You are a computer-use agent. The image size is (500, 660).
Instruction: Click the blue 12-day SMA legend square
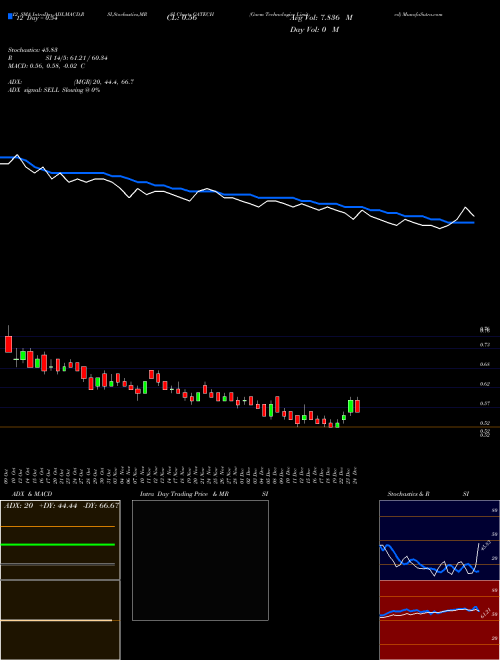pos(10,16)
